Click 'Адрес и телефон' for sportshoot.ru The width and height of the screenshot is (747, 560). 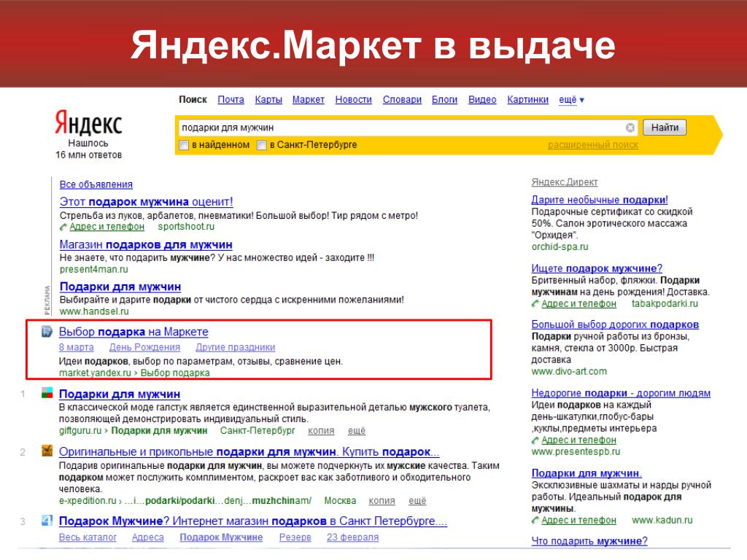point(107,227)
